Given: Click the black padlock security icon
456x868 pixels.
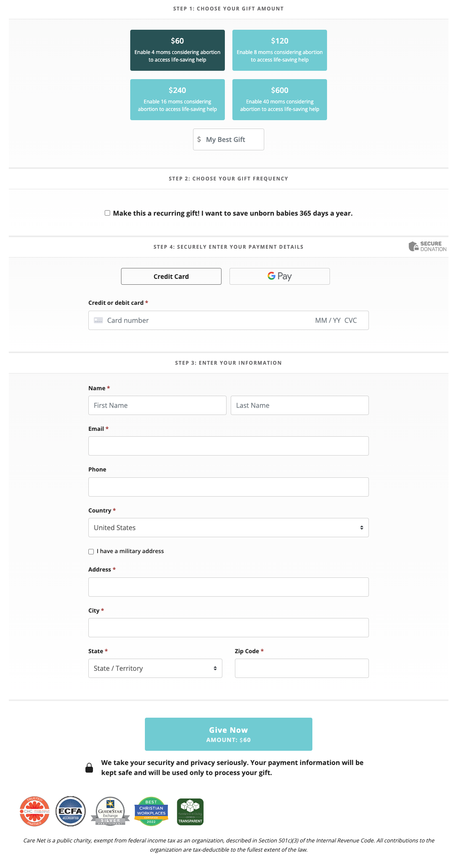Looking at the screenshot, I should 89,768.
